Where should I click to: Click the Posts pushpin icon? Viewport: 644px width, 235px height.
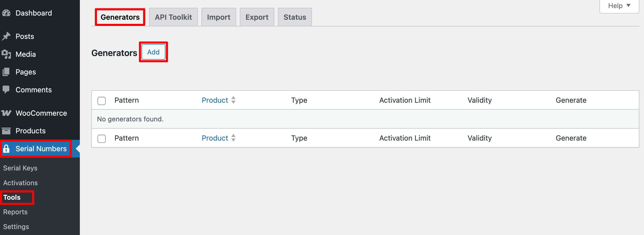[6, 36]
